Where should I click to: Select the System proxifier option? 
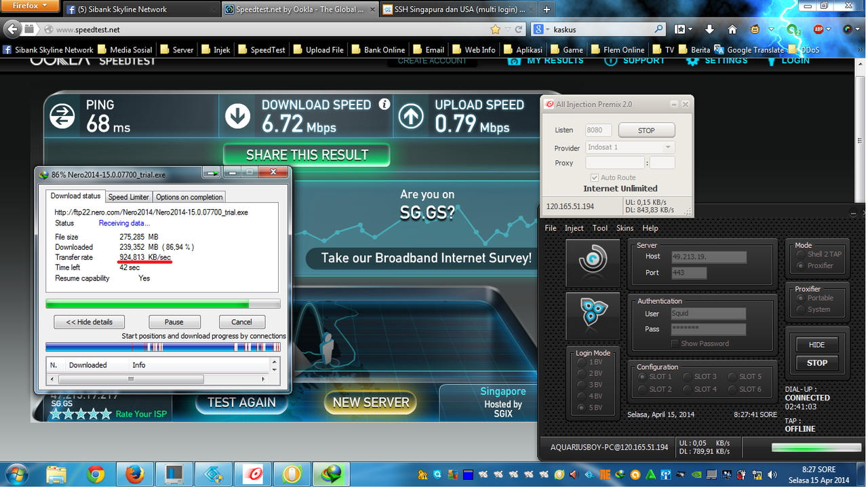tap(800, 309)
